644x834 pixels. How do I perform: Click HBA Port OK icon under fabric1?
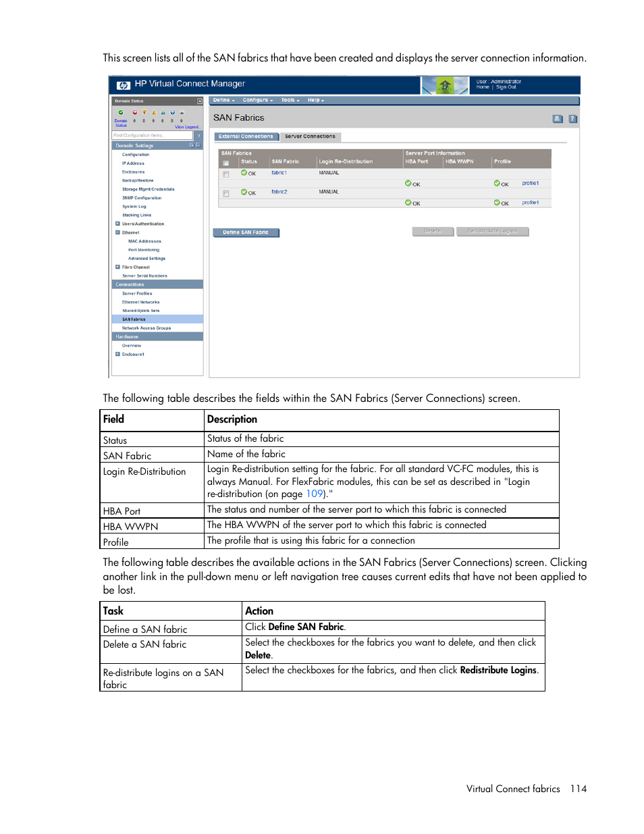tap(408, 183)
